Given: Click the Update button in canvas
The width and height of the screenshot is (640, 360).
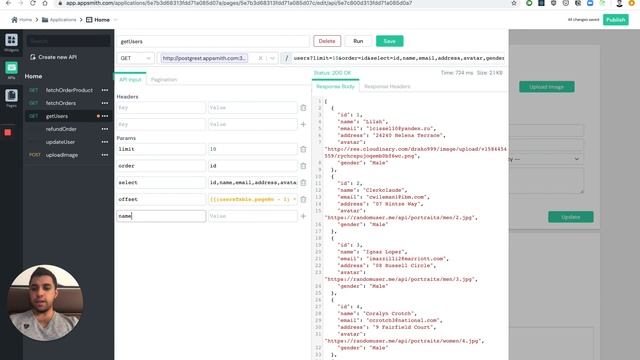Looking at the screenshot, I should point(571,217).
